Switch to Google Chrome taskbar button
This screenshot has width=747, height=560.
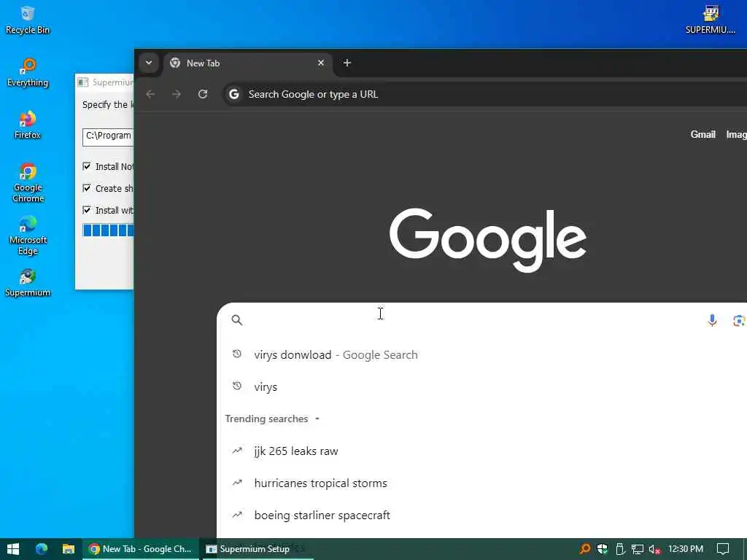click(x=141, y=549)
